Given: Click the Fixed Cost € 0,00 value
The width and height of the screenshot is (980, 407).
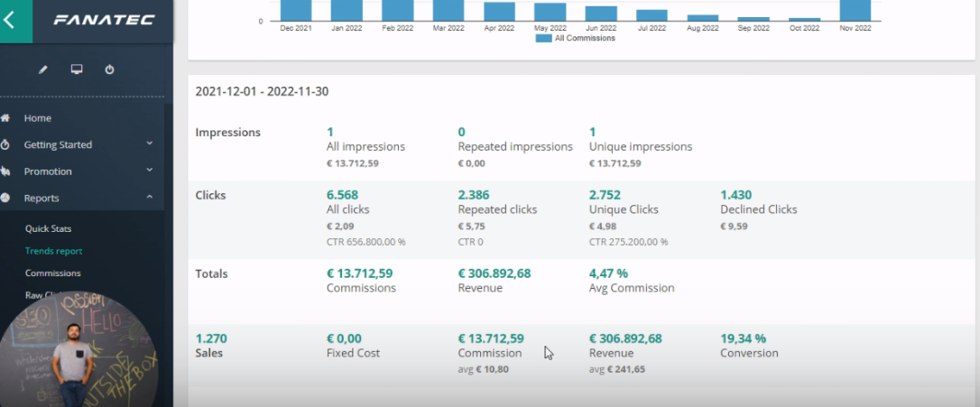Looking at the screenshot, I should (345, 338).
